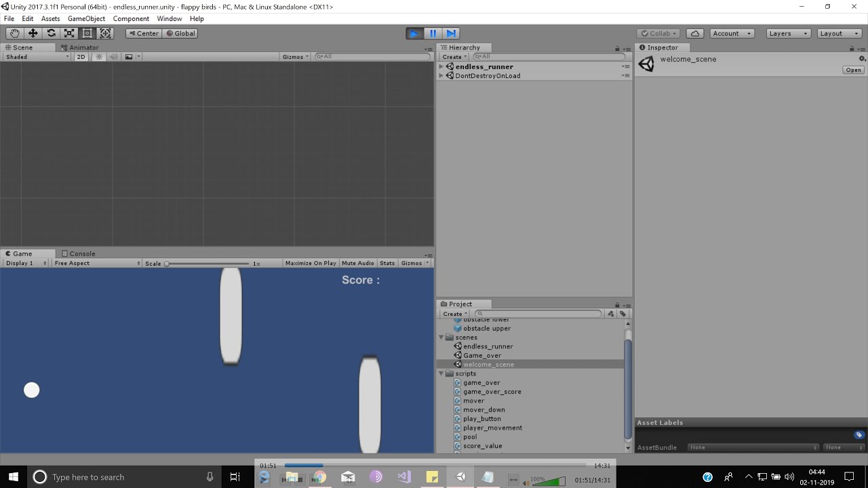This screenshot has height=488, width=868.
Task: Open the Component menu
Action: pos(131,18)
